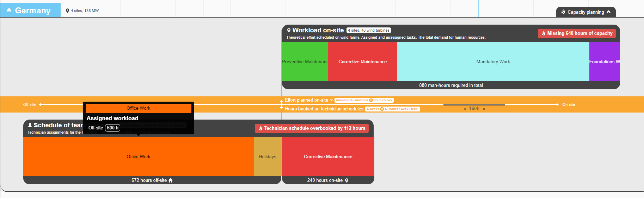Image resolution: width=644 pixels, height=198 pixels.
Task: Click 'Technician schedule overbooked by 112 hours' badge
Action: [x=312, y=128]
